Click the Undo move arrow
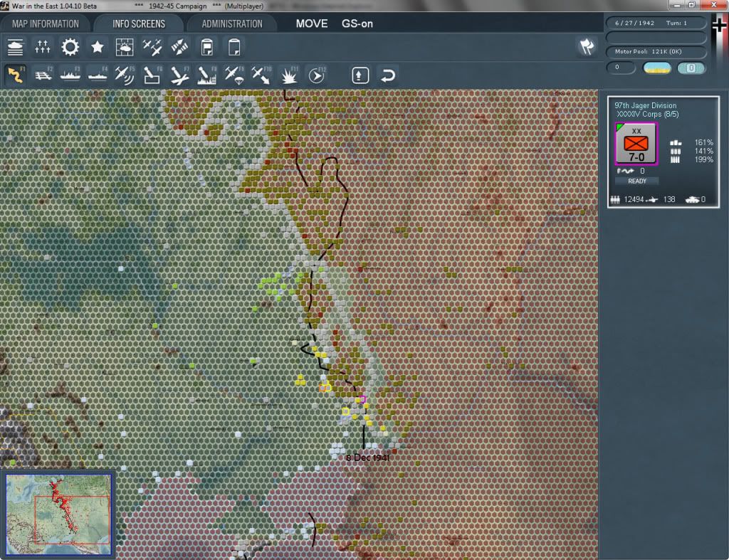This screenshot has height=560, width=729. click(x=388, y=75)
